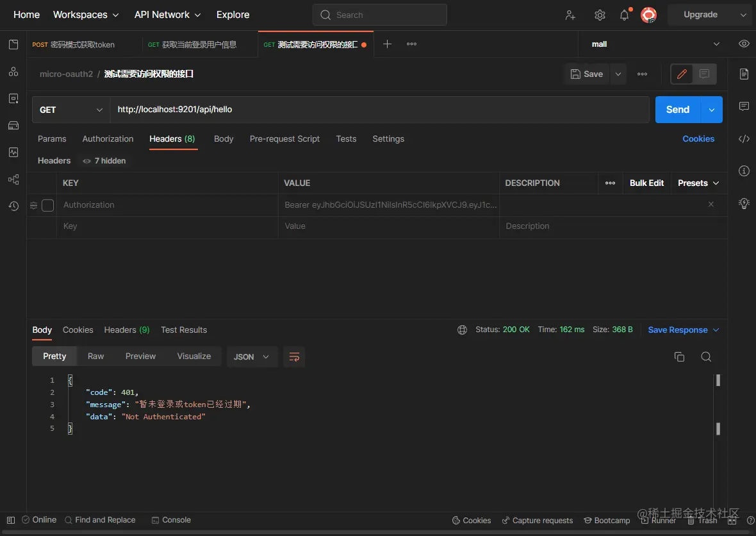Open request Tests tab
The width and height of the screenshot is (756, 536).
346,139
